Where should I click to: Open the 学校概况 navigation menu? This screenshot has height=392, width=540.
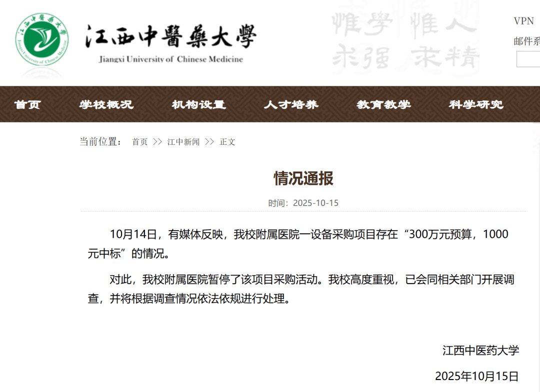106,105
